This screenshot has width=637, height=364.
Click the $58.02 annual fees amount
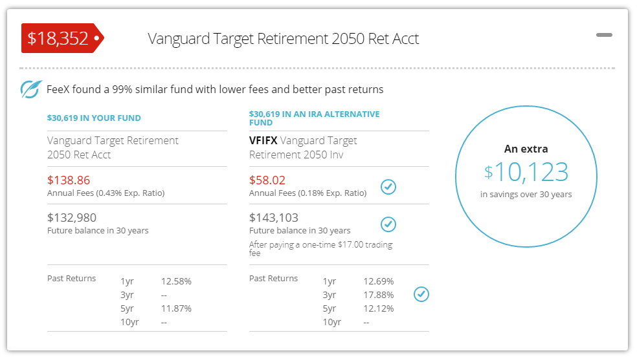pyautogui.click(x=267, y=180)
